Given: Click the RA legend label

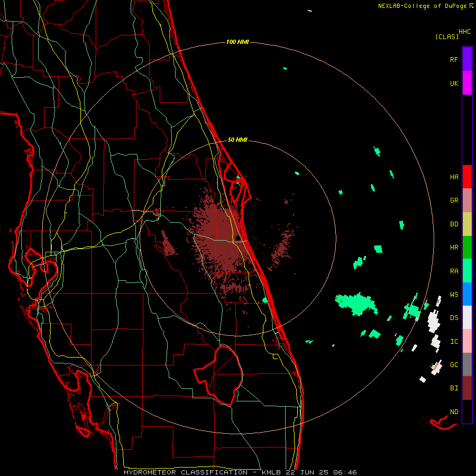Looking at the screenshot, I should point(454,271).
